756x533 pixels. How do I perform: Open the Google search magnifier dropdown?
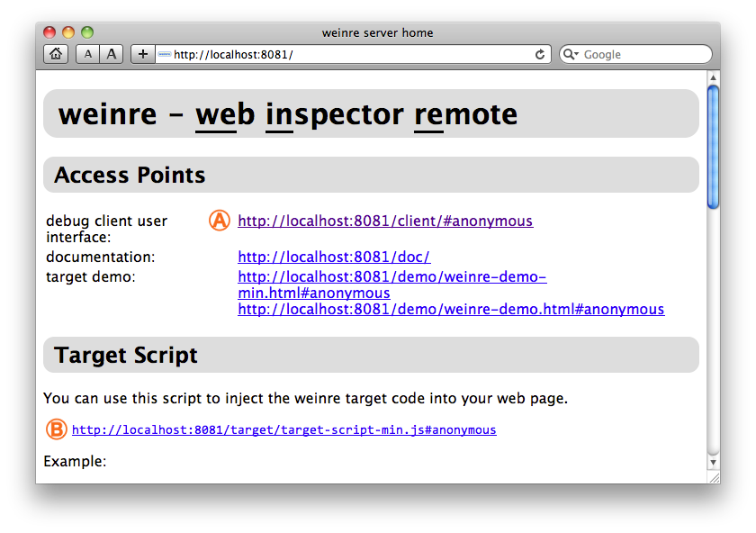(x=571, y=55)
